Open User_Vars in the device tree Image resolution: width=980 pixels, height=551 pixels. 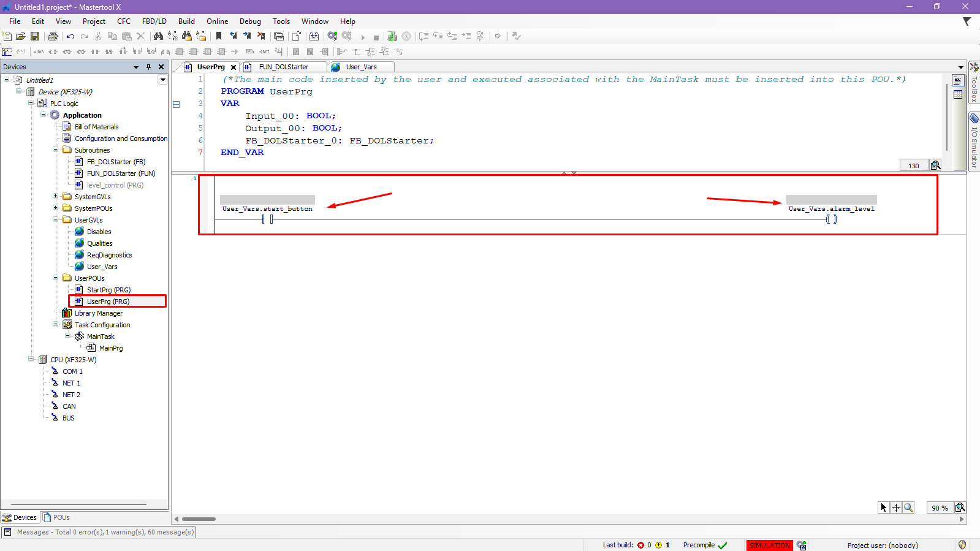click(102, 267)
